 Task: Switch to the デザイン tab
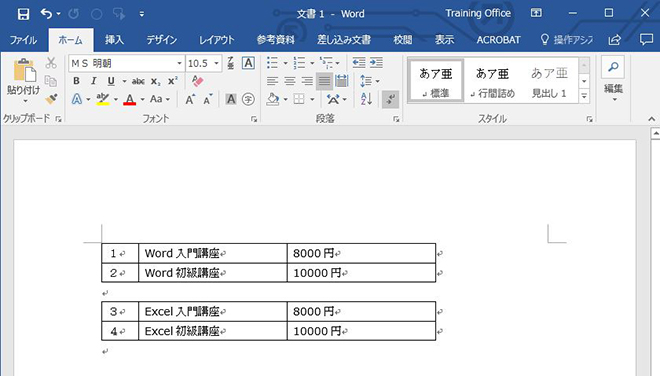click(162, 40)
